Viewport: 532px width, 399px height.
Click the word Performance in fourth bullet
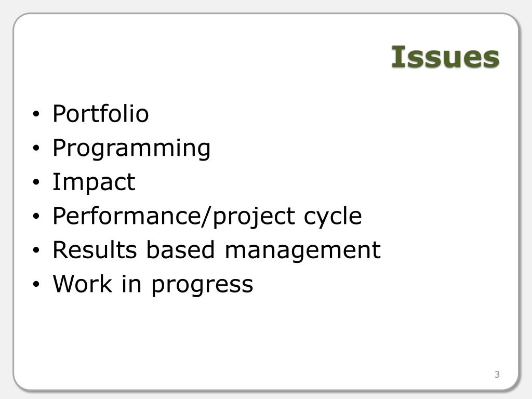click(127, 216)
